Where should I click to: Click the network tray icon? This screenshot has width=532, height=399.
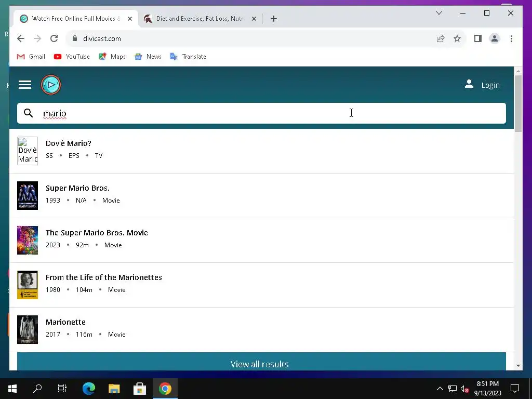pos(453,389)
